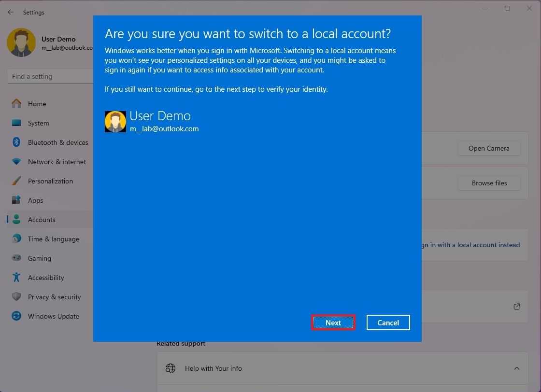The image size is (541, 392).
Task: Open the Home section in sidebar
Action: pyautogui.click(x=37, y=104)
